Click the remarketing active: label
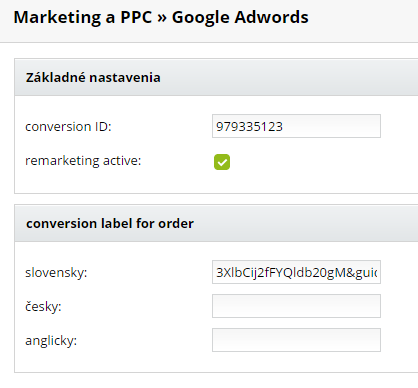The image size is (418, 388). [83, 161]
